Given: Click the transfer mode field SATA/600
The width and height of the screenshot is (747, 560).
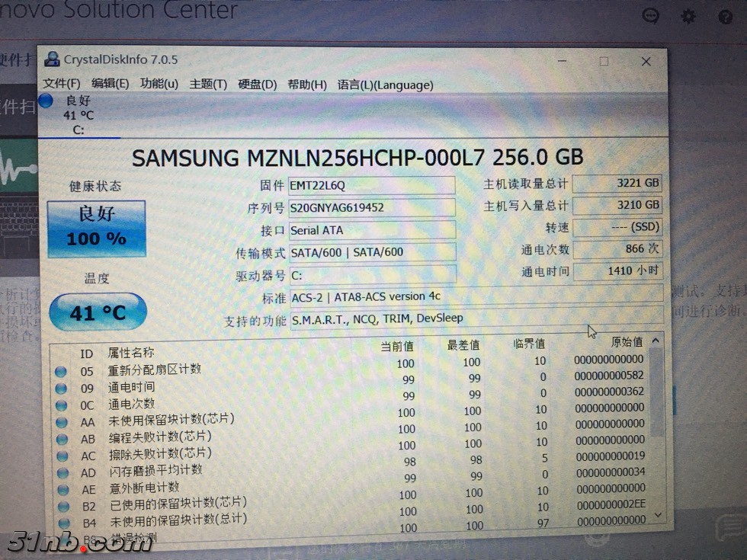Looking at the screenshot, I should [373, 252].
